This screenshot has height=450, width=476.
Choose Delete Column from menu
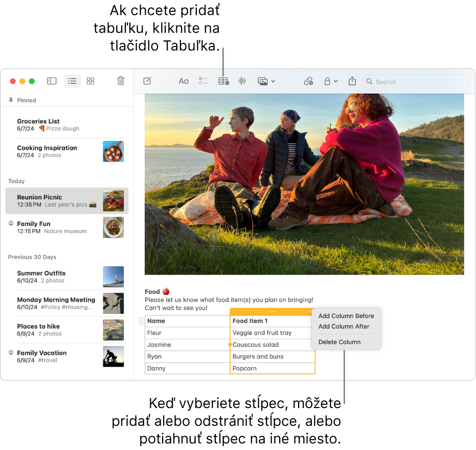click(x=339, y=342)
